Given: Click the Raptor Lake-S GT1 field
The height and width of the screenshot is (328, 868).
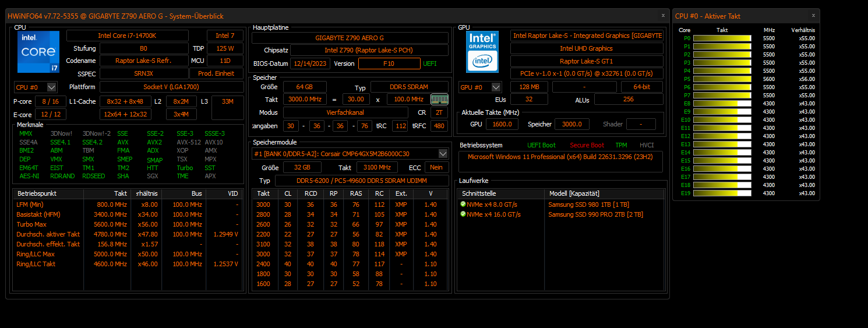Looking at the screenshot, I should pyautogui.click(x=587, y=61).
